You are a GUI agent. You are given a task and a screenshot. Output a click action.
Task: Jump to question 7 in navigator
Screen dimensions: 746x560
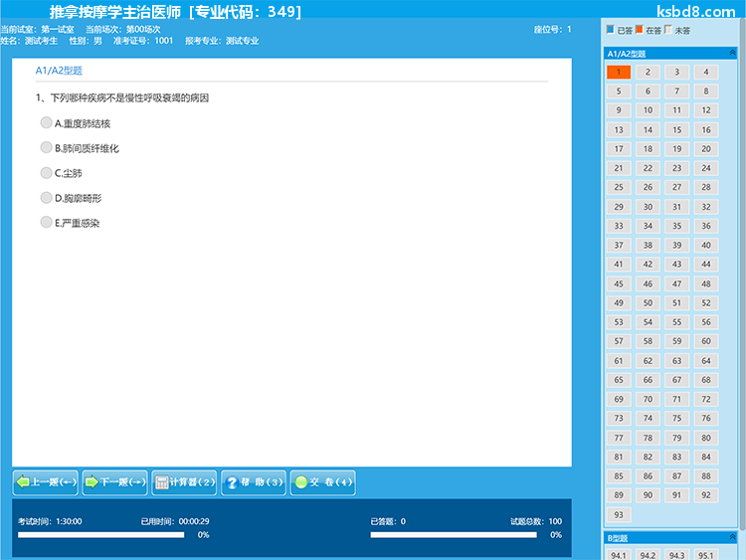click(x=676, y=91)
